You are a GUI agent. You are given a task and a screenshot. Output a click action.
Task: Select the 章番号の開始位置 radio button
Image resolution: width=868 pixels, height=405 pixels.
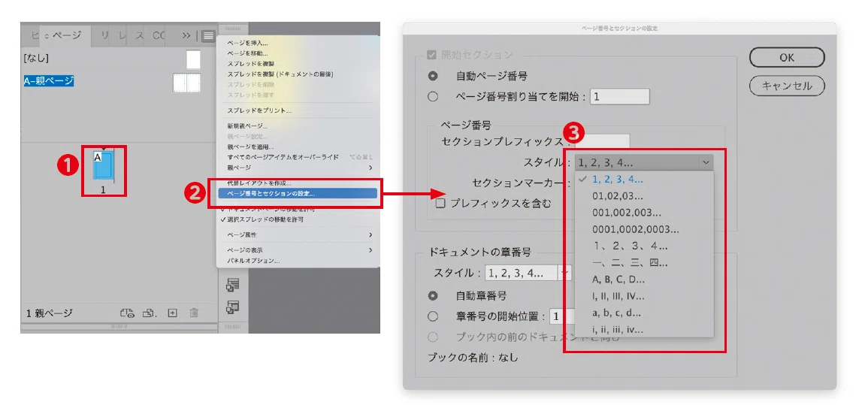[433, 316]
